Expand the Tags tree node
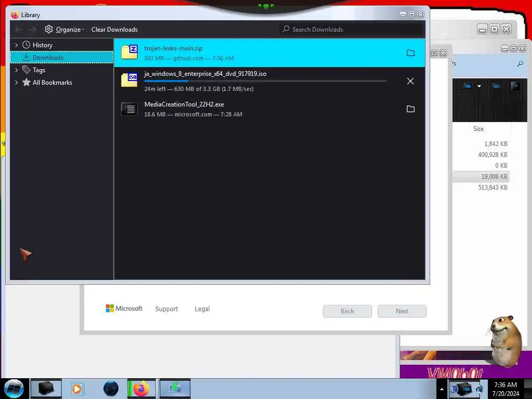Image resolution: width=532 pixels, height=399 pixels. pyautogui.click(x=16, y=70)
